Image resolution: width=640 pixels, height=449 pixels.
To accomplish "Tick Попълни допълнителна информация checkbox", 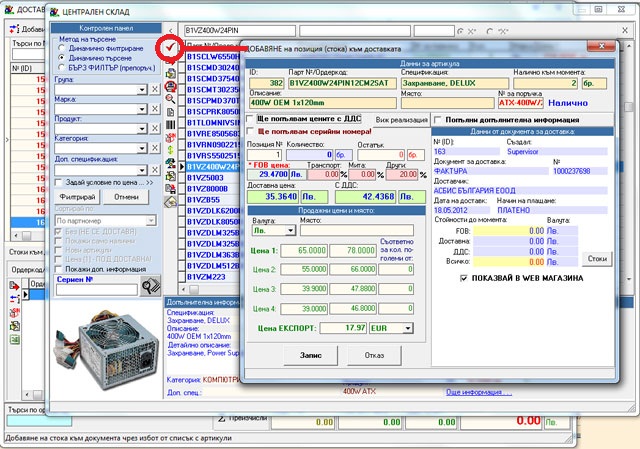I will tap(438, 120).
